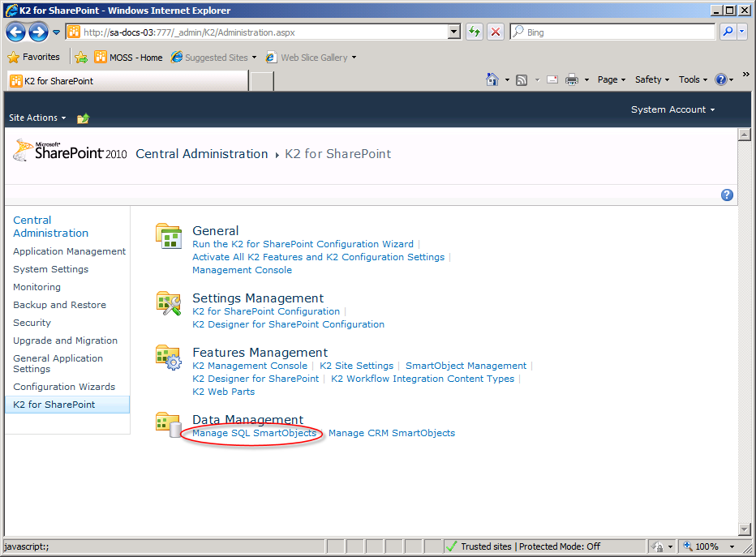Open the Favorites star panel
Image resolution: width=756 pixels, height=557 pixels.
tap(34, 57)
